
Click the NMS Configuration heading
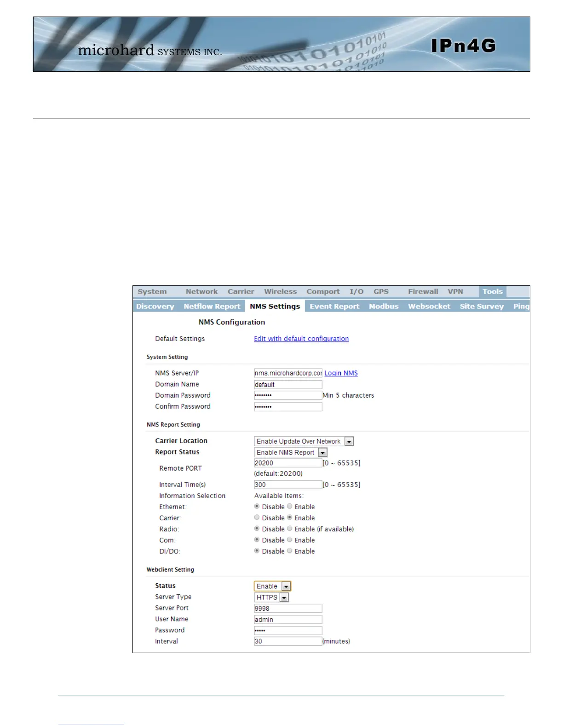232,322
